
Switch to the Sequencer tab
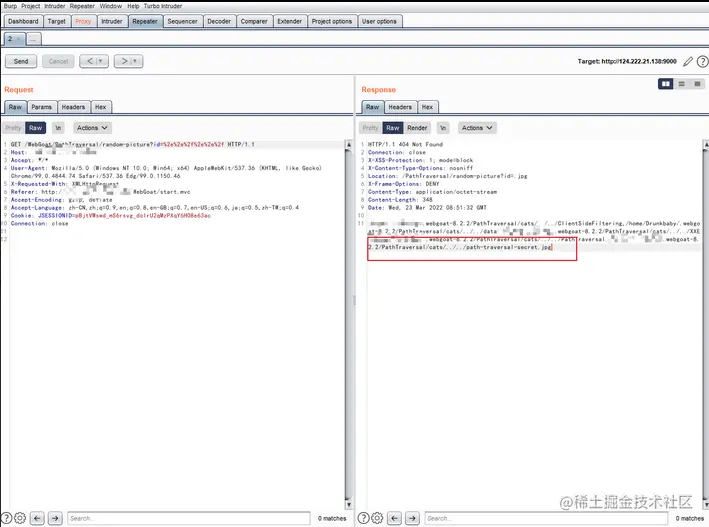[x=182, y=21]
